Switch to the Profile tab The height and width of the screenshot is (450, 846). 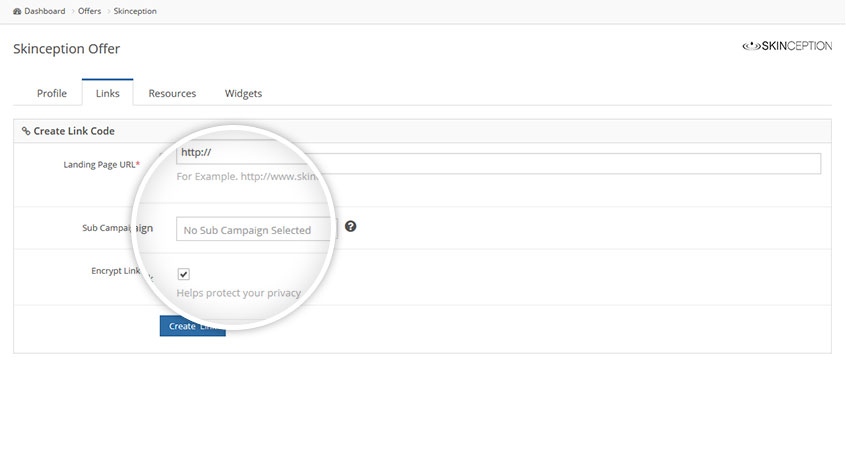[52, 94]
